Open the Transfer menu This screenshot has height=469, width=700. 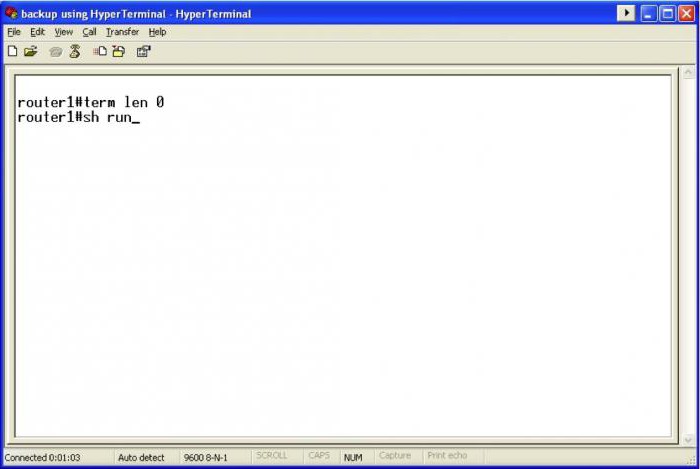pos(122,32)
